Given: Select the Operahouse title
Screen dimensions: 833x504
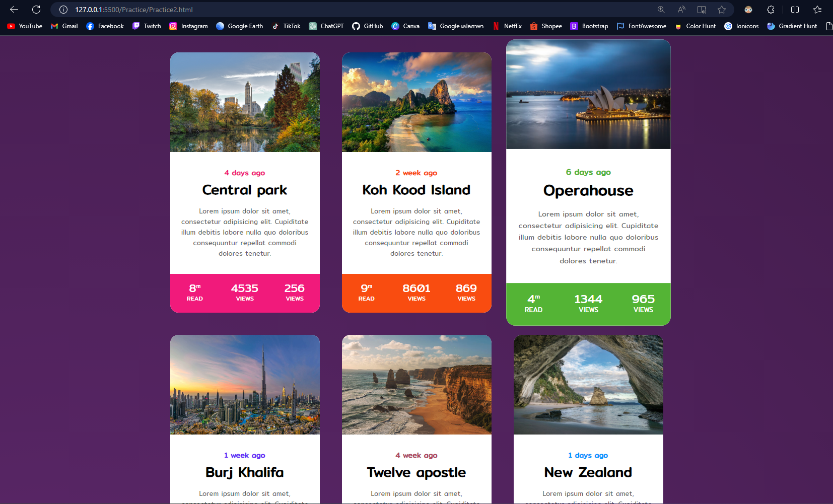Looking at the screenshot, I should point(588,190).
